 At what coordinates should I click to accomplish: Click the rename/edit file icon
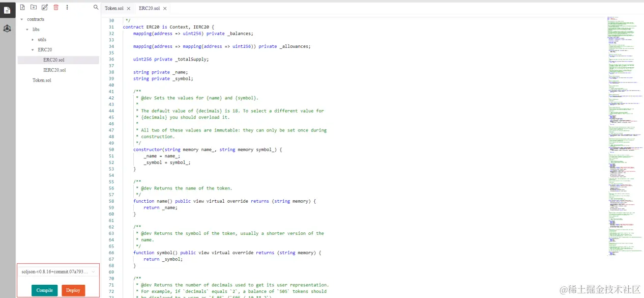(45, 7)
